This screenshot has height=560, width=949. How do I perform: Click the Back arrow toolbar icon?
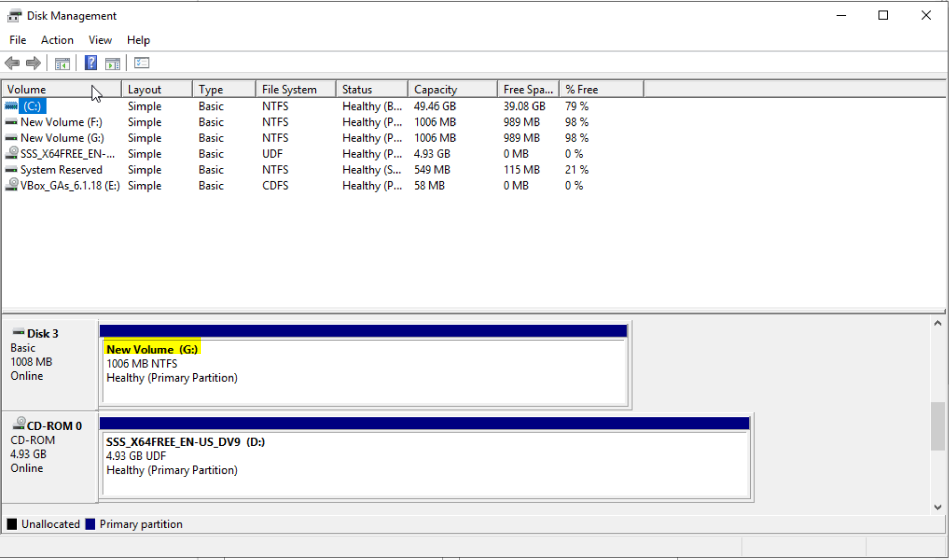12,63
